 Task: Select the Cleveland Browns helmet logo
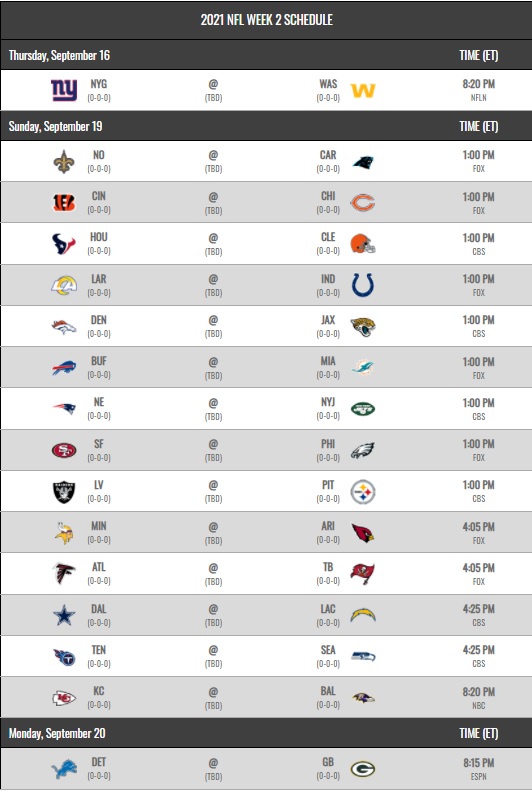pyautogui.click(x=363, y=244)
